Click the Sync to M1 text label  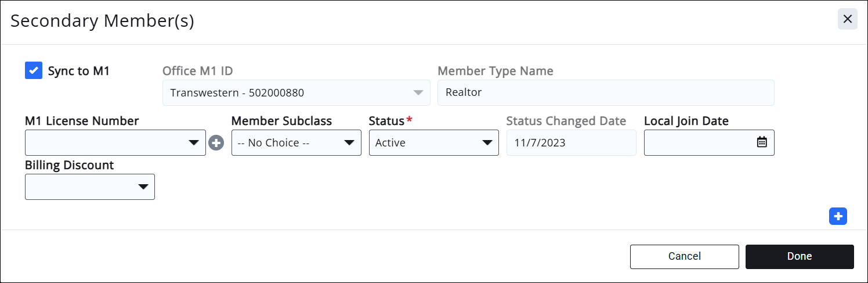point(78,71)
